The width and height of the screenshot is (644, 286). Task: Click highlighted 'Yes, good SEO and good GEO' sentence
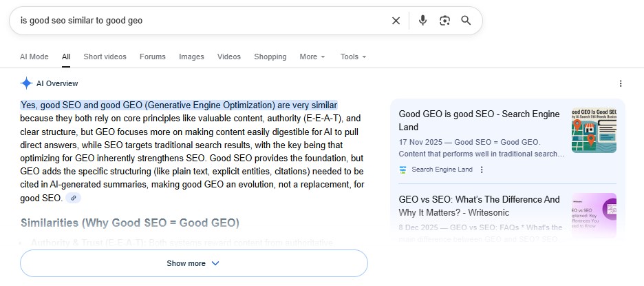[179, 105]
